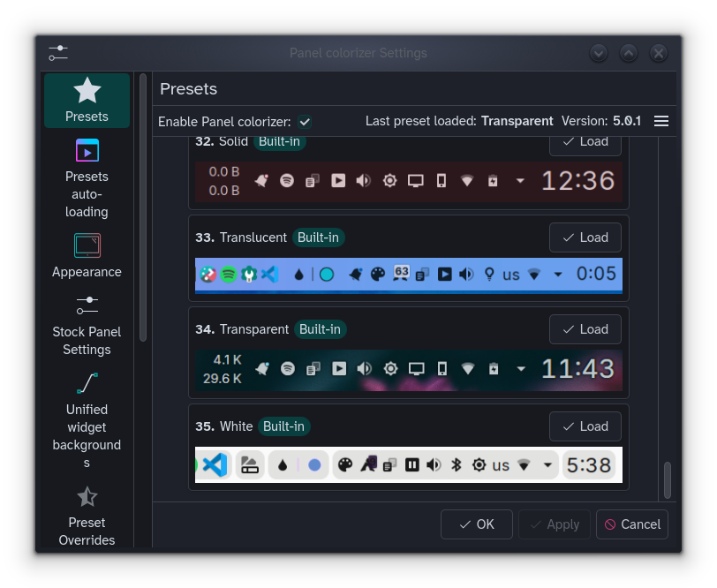717x588 pixels.
Task: Click the presets list vertical scrollbar
Action: [x=667, y=479]
